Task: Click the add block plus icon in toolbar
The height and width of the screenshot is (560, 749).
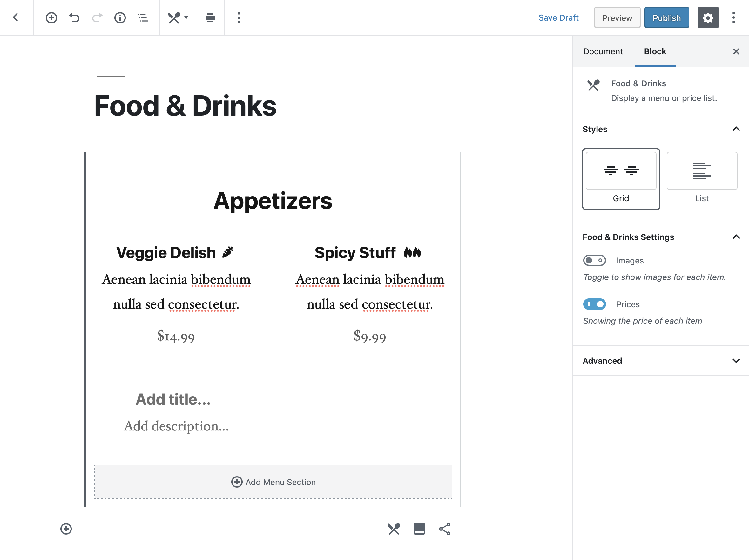Action: pyautogui.click(x=51, y=17)
